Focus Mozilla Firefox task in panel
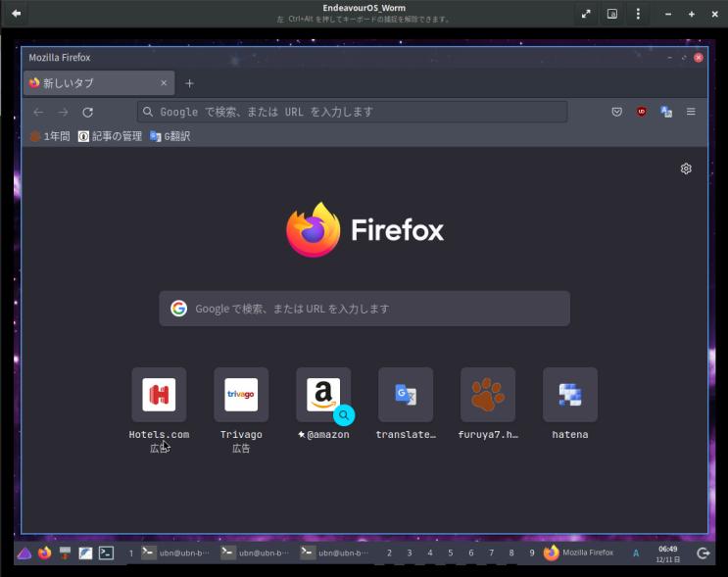The image size is (728, 577). [x=578, y=553]
